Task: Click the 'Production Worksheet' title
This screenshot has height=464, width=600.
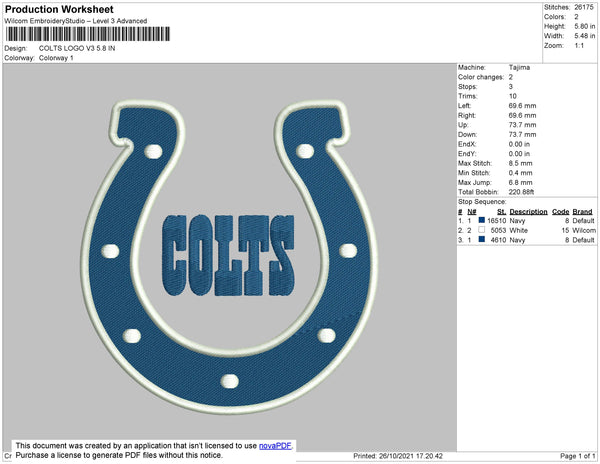Action: pos(59,9)
